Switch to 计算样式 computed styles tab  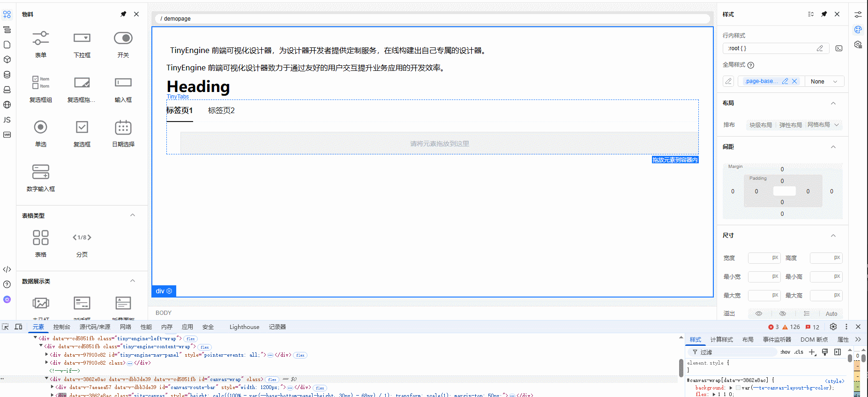pyautogui.click(x=721, y=339)
